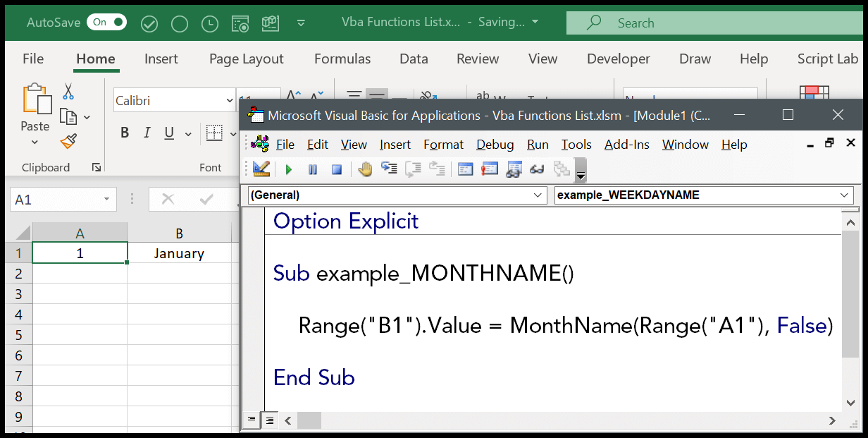The width and height of the screenshot is (868, 438).
Task: Open Quick Watch with the eyeglasses icon
Action: [537, 169]
